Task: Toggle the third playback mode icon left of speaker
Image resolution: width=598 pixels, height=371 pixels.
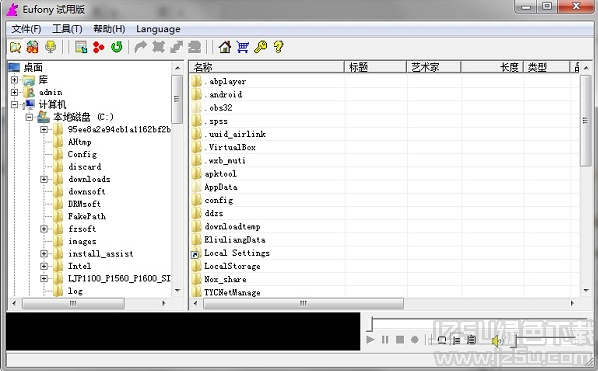Action: 471,339
